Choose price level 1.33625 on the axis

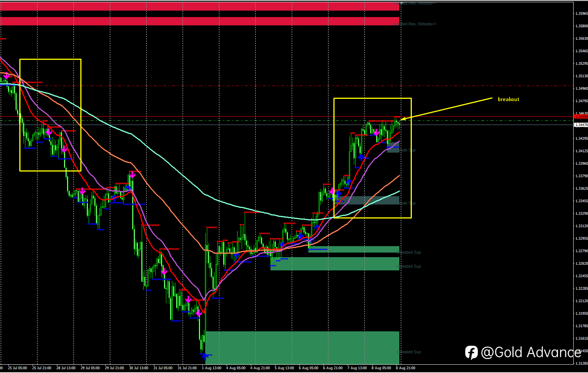pos(582,189)
